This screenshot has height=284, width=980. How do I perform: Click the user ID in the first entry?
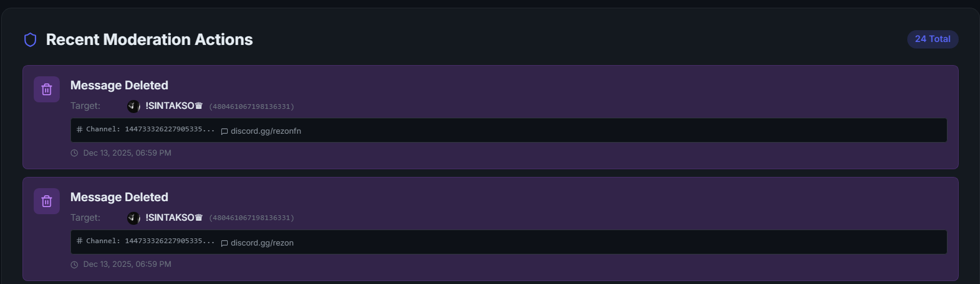[x=251, y=106]
